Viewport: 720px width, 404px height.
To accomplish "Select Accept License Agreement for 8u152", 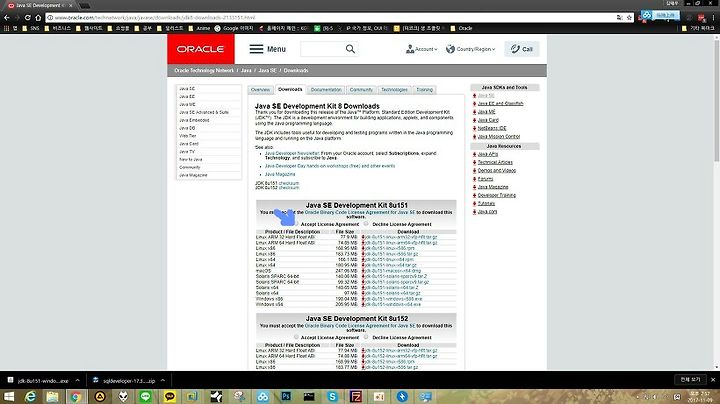I will tap(296, 337).
